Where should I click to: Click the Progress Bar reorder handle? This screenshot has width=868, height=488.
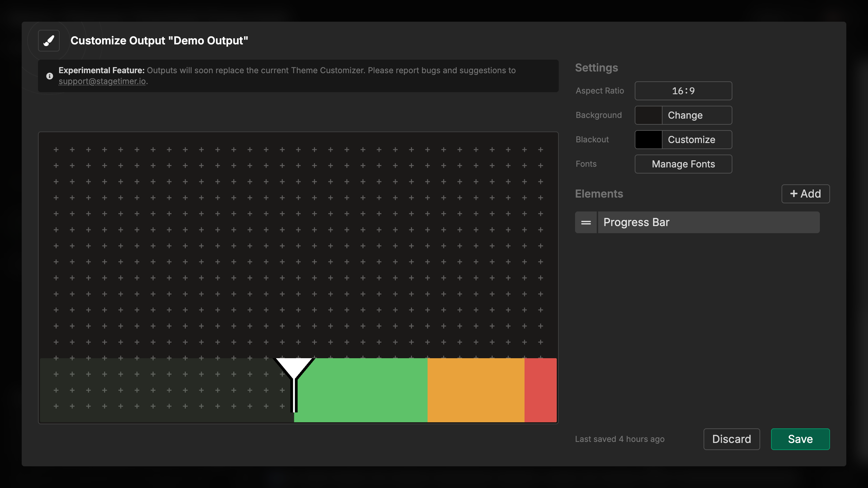[x=586, y=222]
